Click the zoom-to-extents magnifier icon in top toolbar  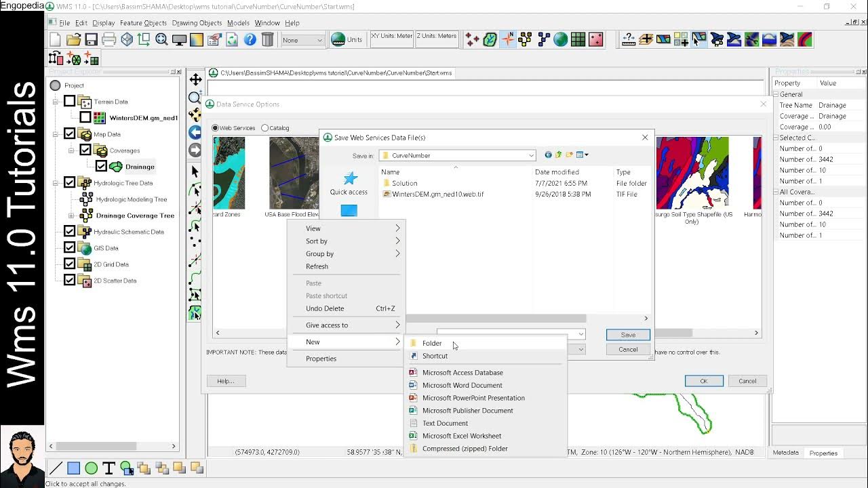click(x=161, y=40)
